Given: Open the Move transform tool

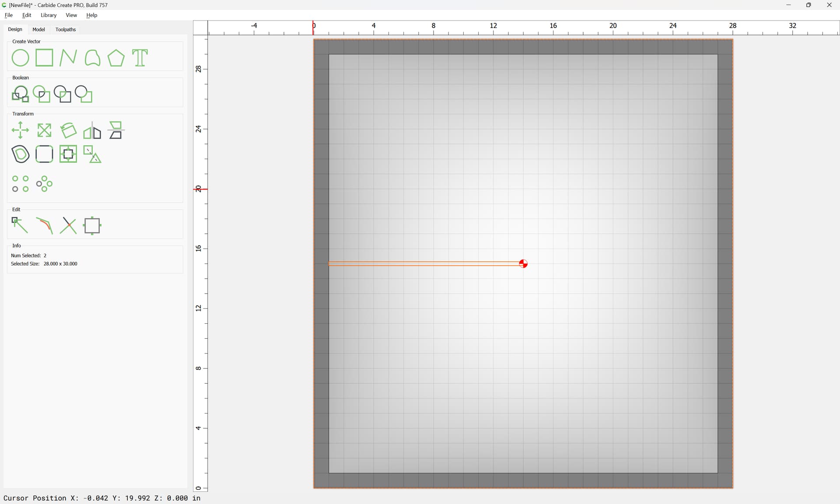Looking at the screenshot, I should click(20, 130).
